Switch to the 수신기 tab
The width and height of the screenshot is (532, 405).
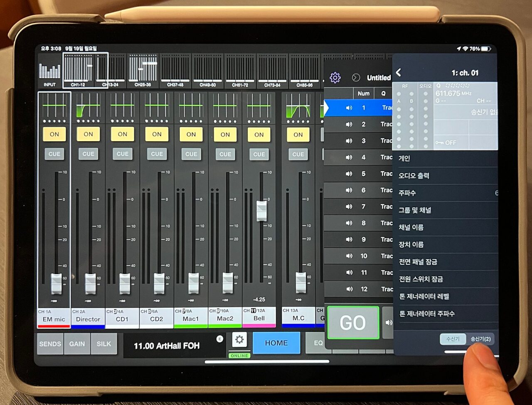pyautogui.click(x=453, y=339)
